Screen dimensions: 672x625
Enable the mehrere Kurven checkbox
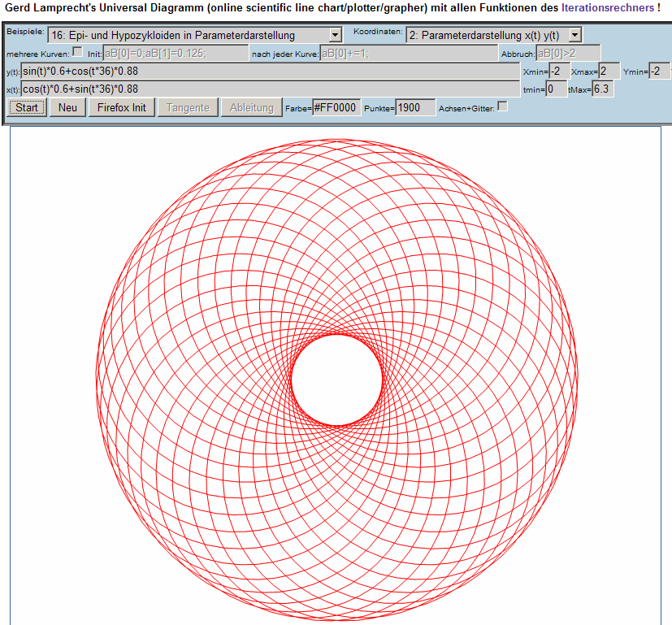77,52
